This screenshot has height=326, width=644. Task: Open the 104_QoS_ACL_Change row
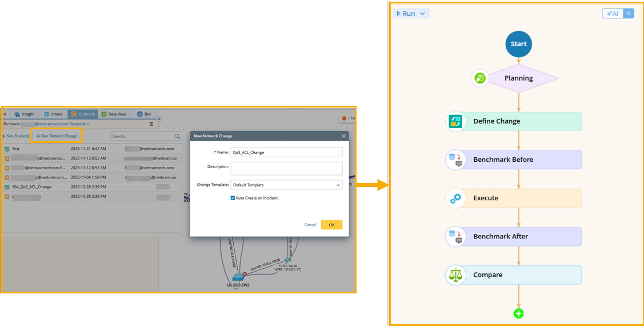pos(92,186)
